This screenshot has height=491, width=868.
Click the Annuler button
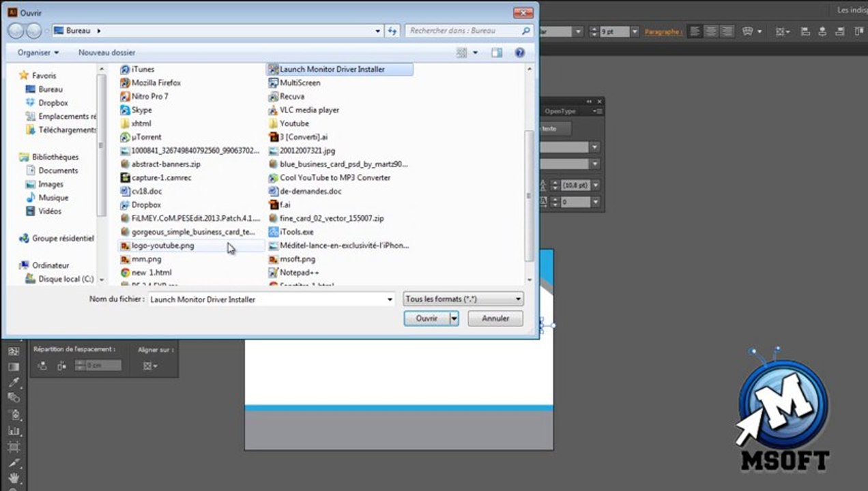pyautogui.click(x=495, y=318)
